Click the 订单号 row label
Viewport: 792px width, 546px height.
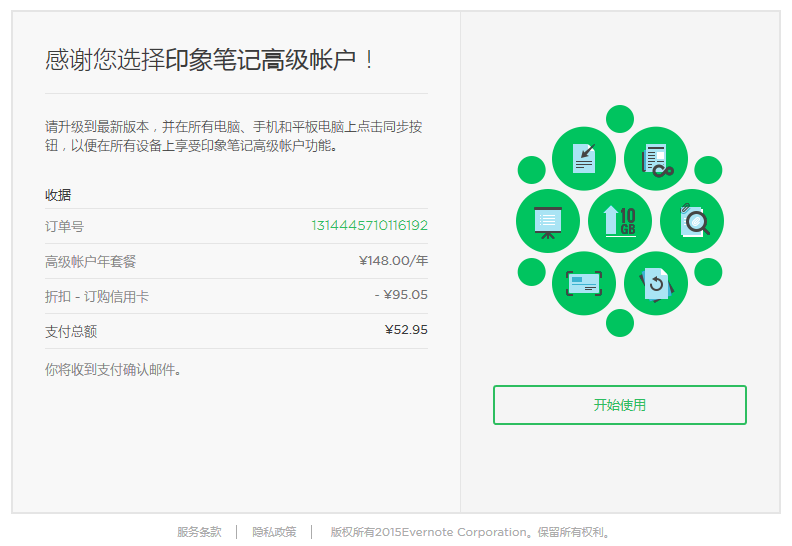[64, 226]
